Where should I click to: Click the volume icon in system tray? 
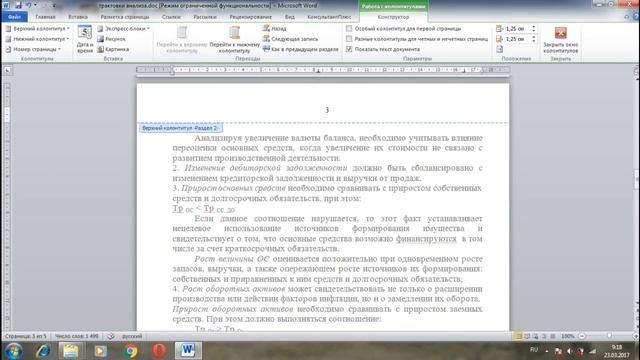point(570,351)
